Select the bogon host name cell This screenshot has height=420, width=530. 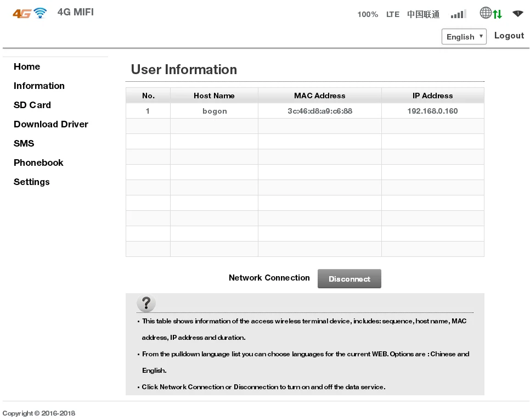click(215, 111)
